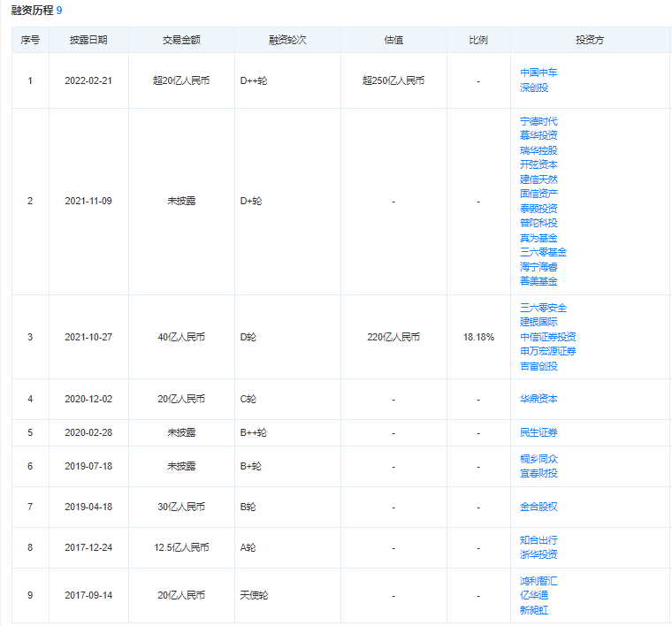This screenshot has width=672, height=626.
Task: Open the 宜春财投 investor link
Action: coord(538,473)
